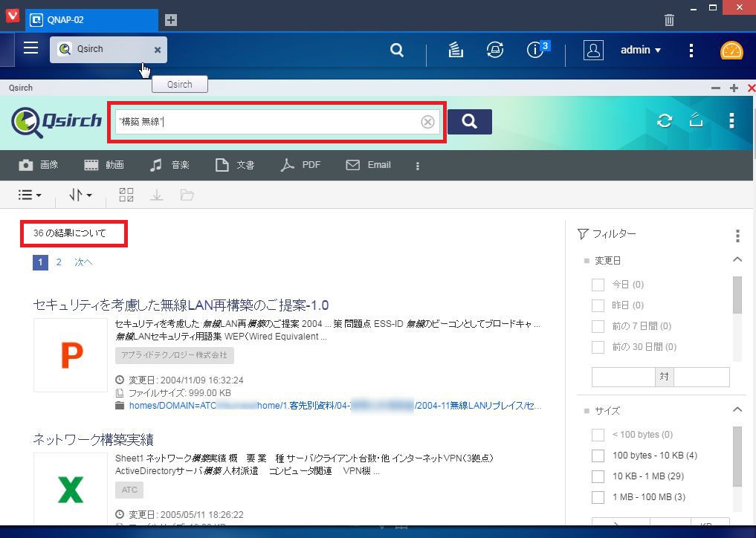Image resolution: width=756 pixels, height=538 pixels.
Task: Go to the next page via 次へ
Action: click(83, 262)
